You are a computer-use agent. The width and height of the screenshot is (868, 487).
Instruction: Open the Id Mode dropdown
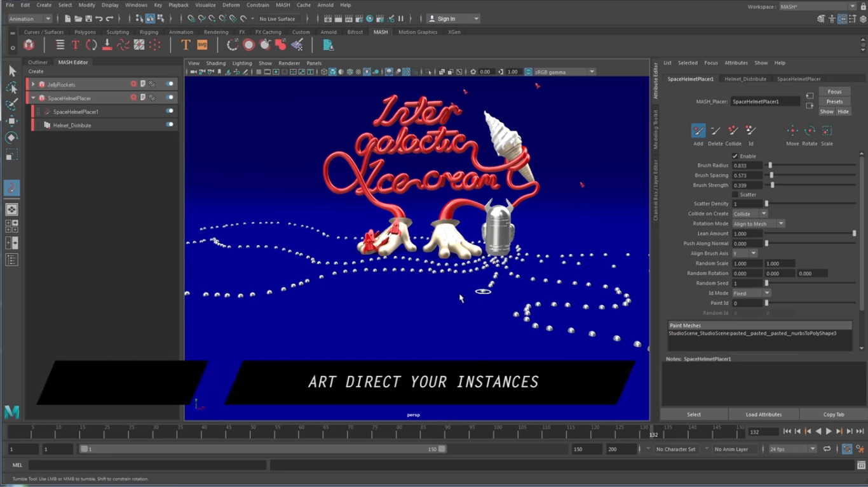751,293
